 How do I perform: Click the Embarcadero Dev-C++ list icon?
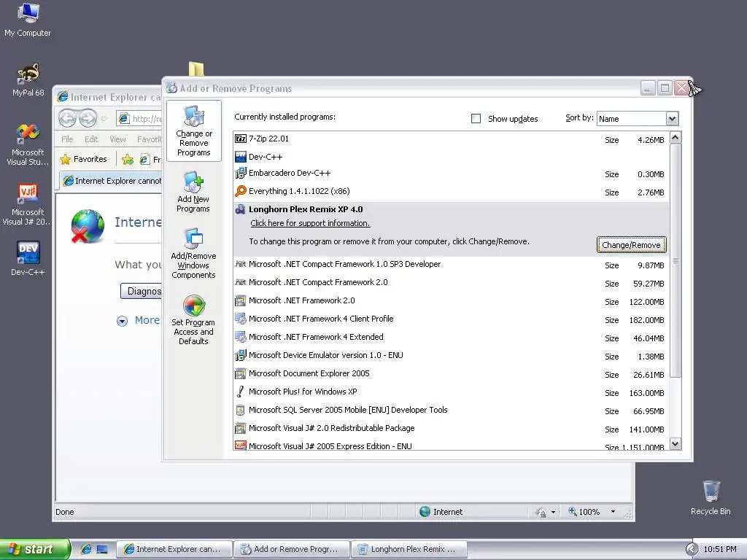tap(241, 173)
